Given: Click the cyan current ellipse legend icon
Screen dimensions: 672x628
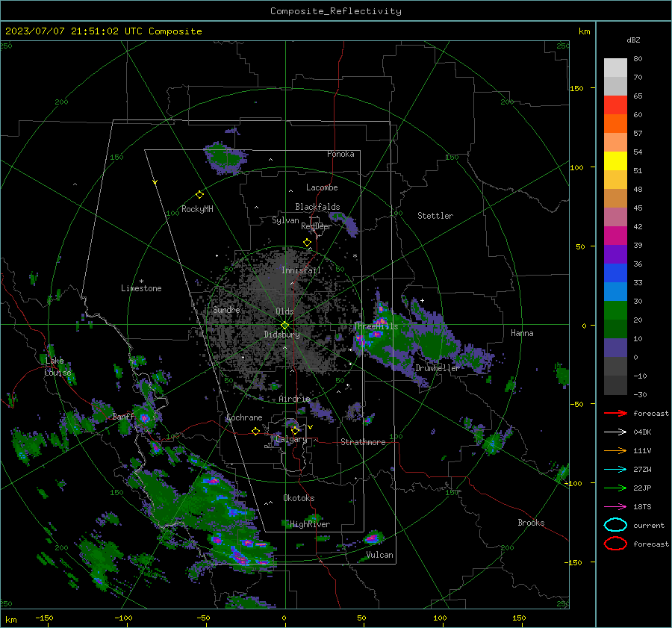Looking at the screenshot, I should [615, 525].
